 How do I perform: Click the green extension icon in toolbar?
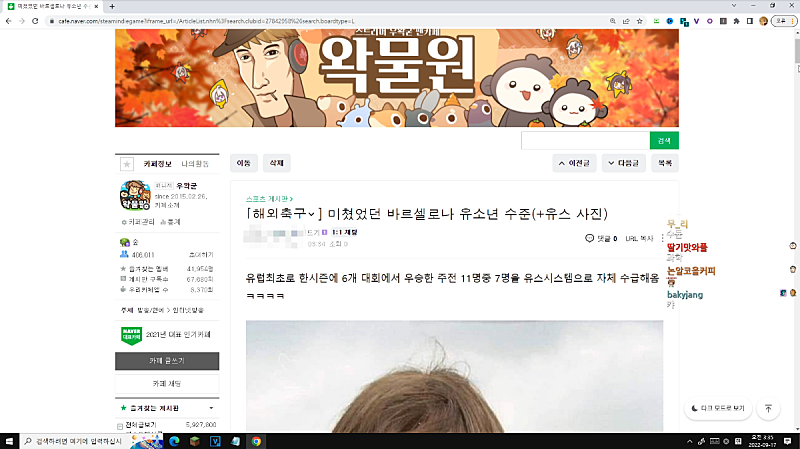tap(657, 21)
